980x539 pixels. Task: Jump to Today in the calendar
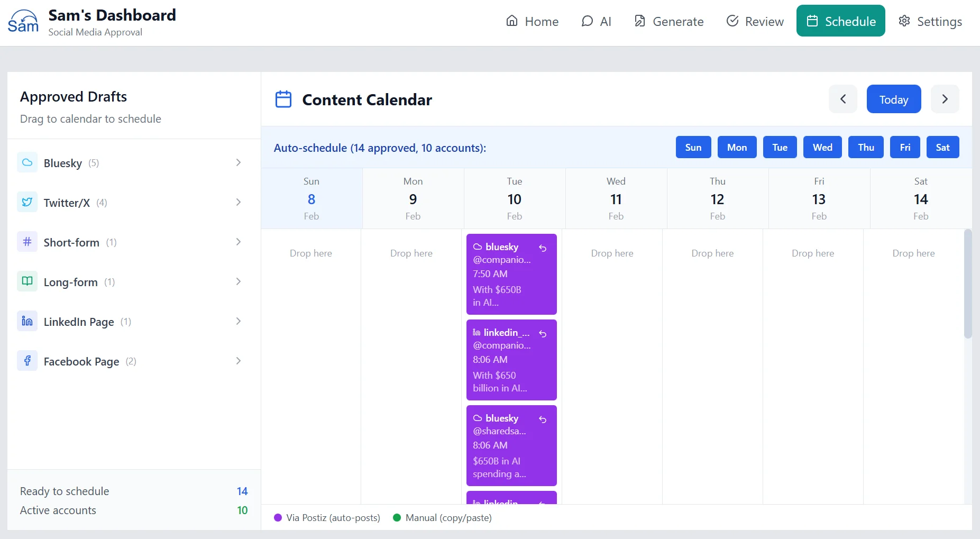[x=893, y=99]
